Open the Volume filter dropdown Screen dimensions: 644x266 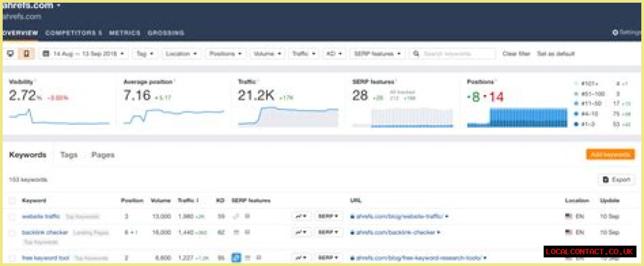(267, 54)
